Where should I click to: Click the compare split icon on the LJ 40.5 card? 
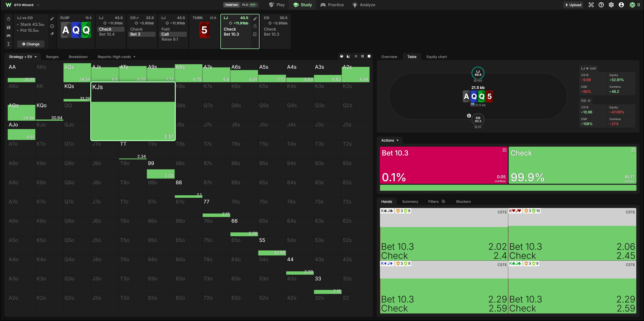[x=255, y=34]
